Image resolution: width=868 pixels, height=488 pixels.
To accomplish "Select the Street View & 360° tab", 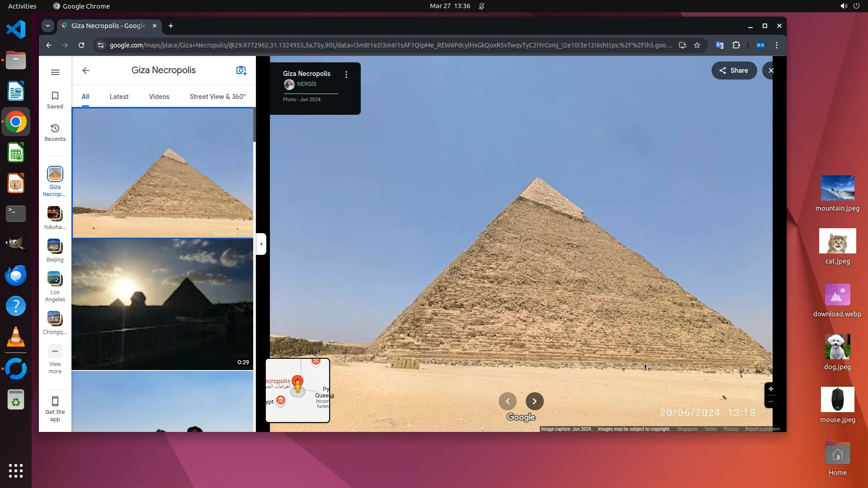I will click(x=217, y=97).
